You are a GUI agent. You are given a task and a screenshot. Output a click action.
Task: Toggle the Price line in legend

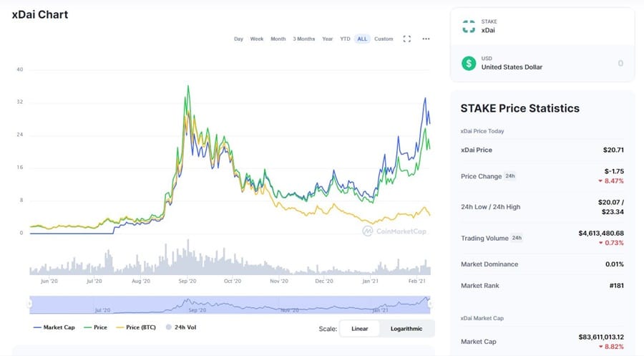coord(95,327)
